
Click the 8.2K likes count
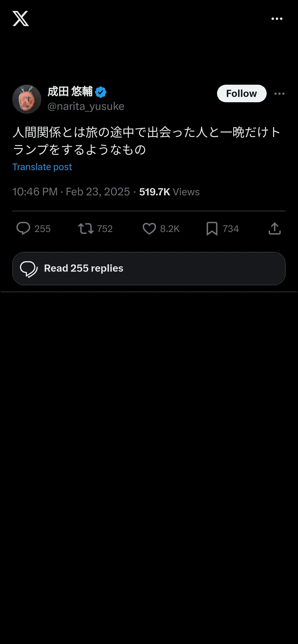(x=170, y=229)
